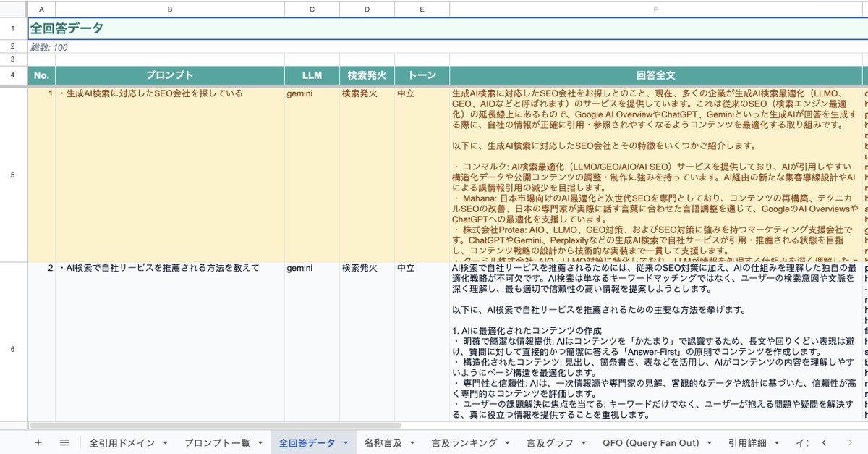
Task: Open the QFO (Query Fan Out) sheet tab
Action: click(652, 442)
